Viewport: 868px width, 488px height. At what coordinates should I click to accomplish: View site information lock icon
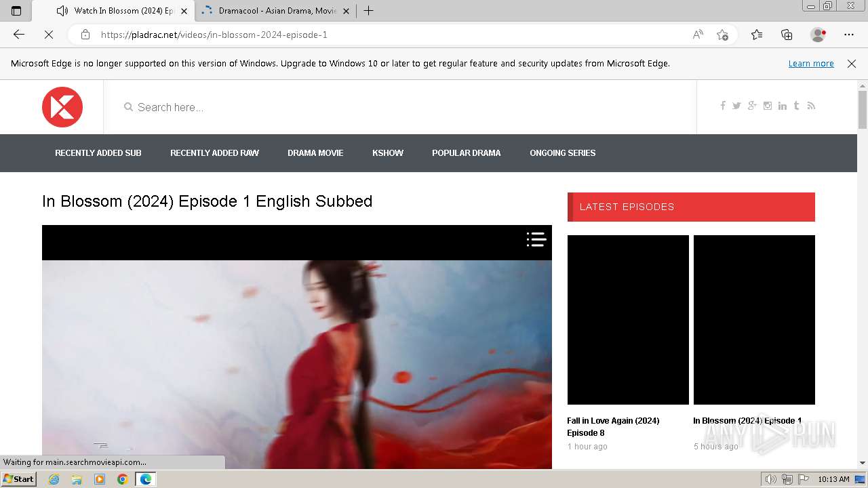[x=85, y=35]
